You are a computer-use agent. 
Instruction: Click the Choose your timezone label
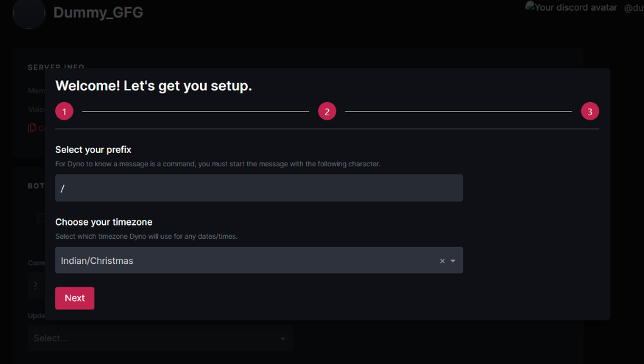pos(104,222)
